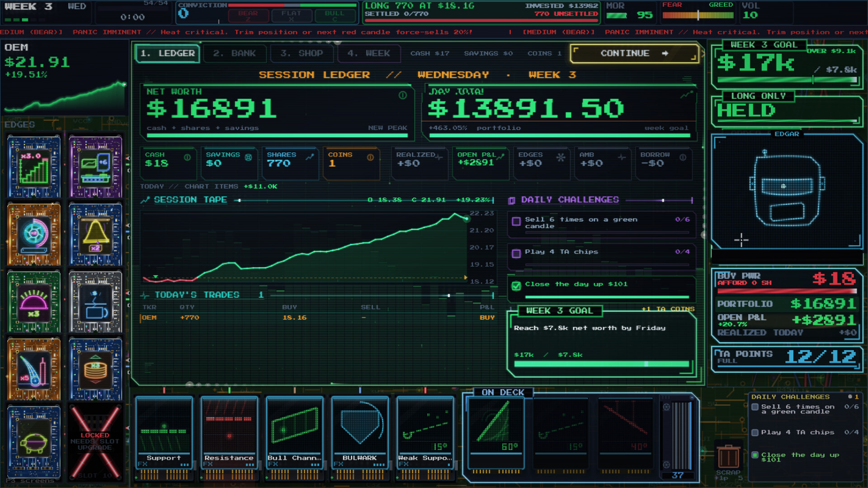Select the BEAR conviction button

point(248,15)
